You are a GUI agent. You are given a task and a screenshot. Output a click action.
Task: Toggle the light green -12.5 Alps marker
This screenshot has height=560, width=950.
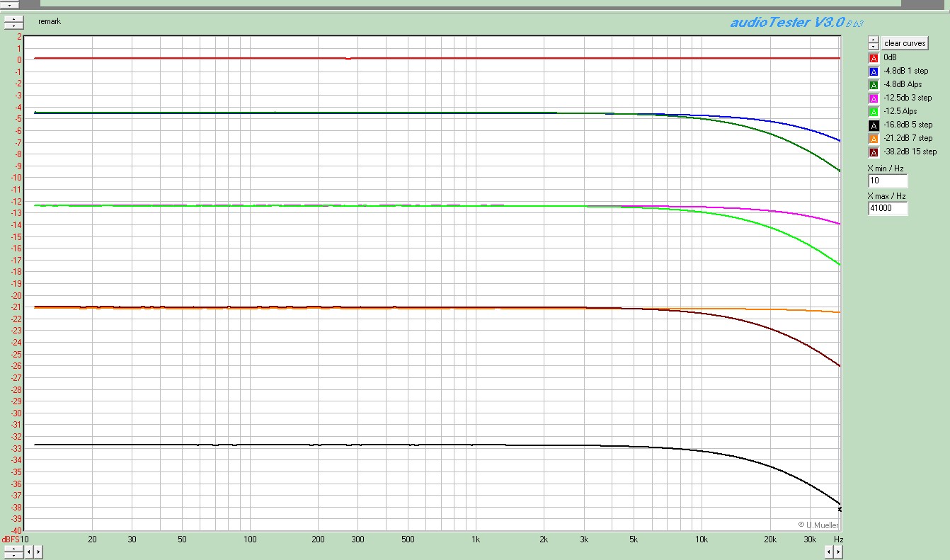point(874,112)
